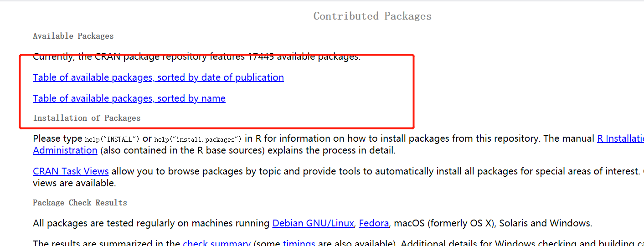
Task: Click the Installation of Packages heading
Action: point(87,118)
